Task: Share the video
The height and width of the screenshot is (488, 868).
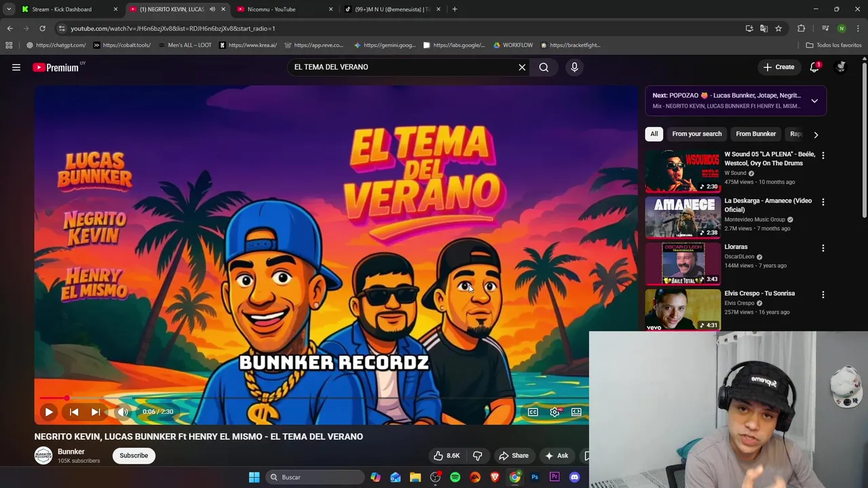Action: click(513, 455)
